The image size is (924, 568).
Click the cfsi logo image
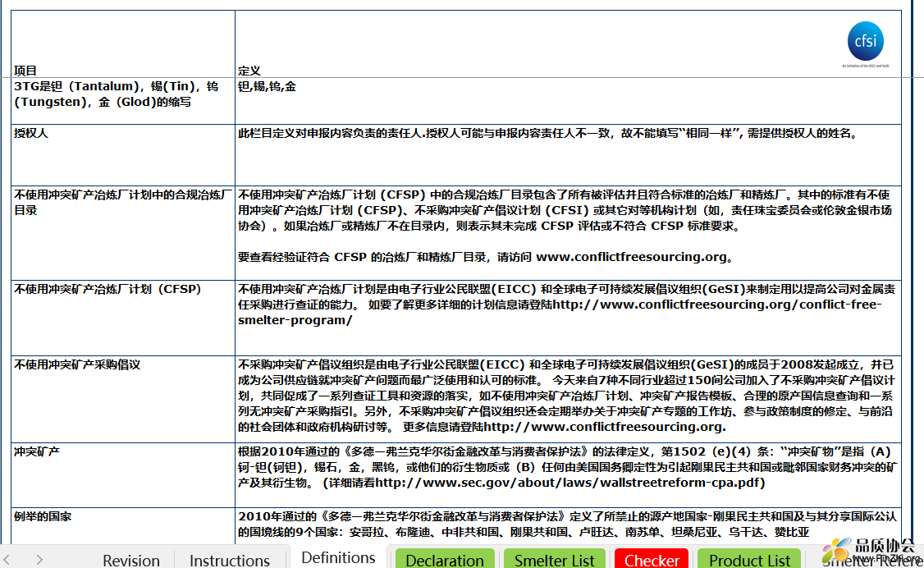865,44
